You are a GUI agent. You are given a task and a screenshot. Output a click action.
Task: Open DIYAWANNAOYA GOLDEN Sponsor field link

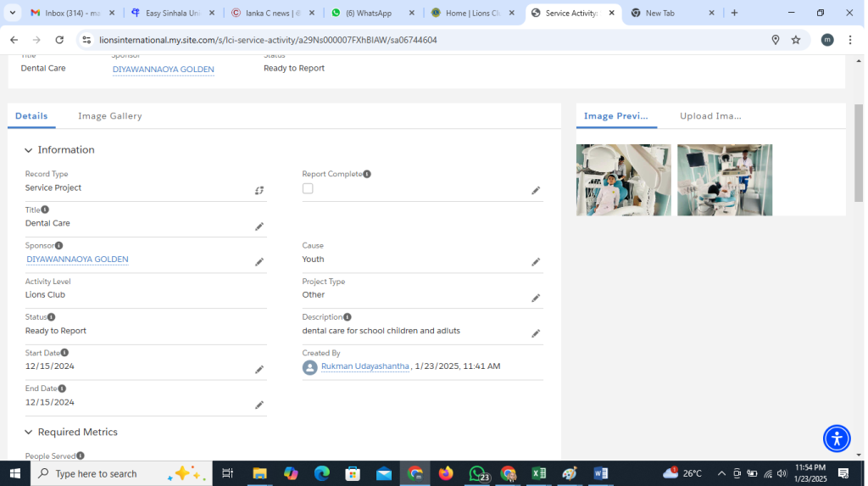(x=77, y=260)
